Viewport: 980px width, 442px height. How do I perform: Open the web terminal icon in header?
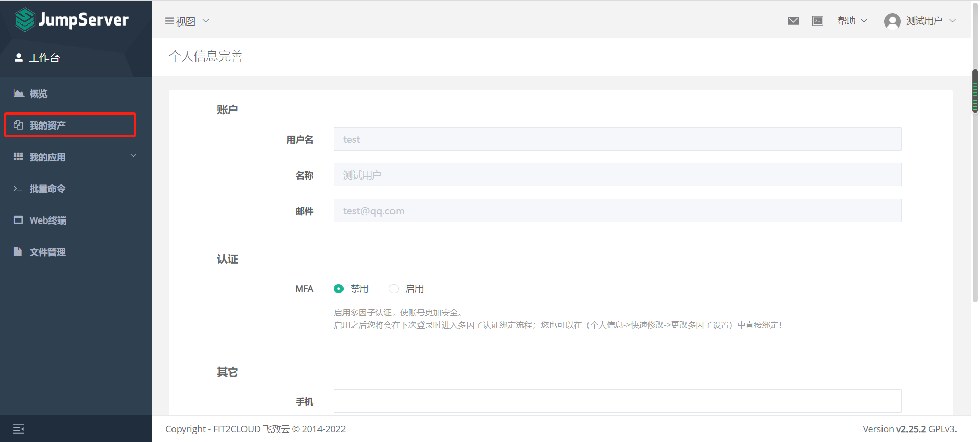click(818, 21)
